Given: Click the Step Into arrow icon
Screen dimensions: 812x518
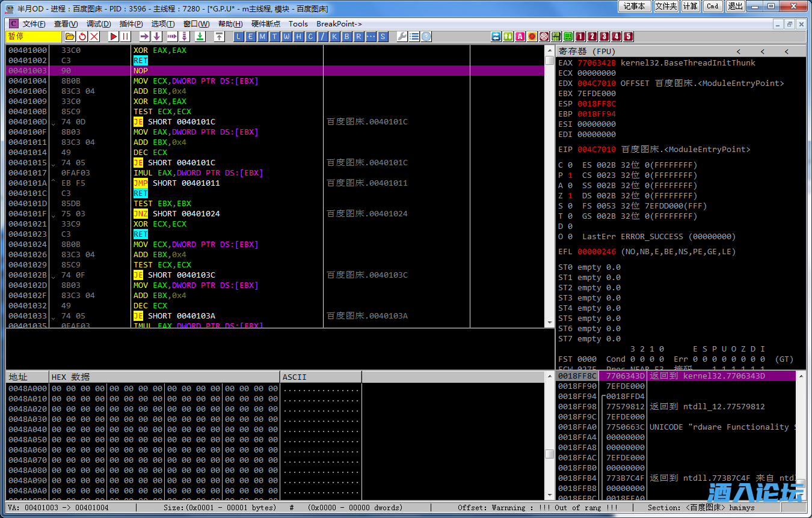Looking at the screenshot, I should click(x=144, y=37).
